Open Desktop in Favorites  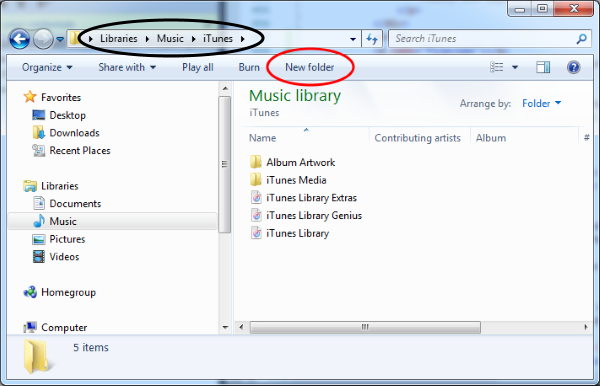[68, 115]
